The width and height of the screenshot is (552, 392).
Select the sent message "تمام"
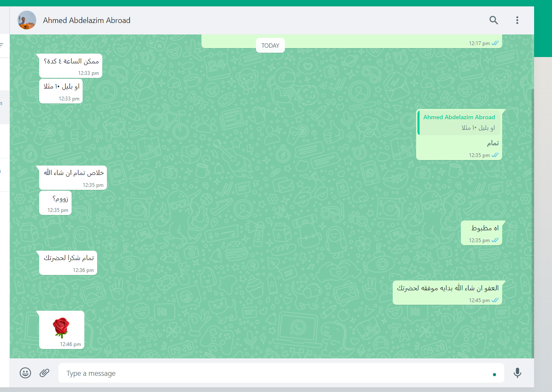459,134
